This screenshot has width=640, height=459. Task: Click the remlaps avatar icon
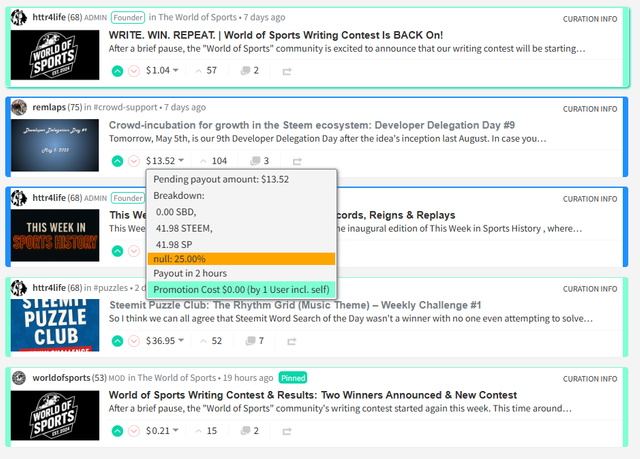point(19,107)
